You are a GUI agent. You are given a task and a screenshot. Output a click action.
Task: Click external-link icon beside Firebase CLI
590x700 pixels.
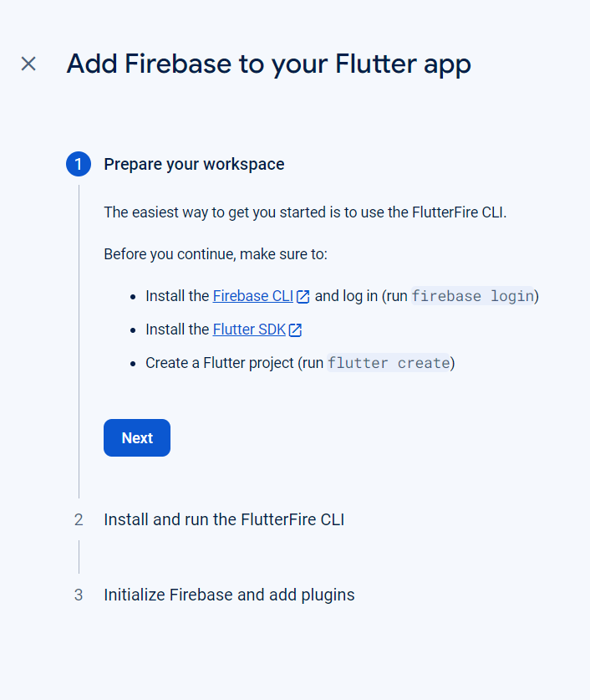click(303, 297)
